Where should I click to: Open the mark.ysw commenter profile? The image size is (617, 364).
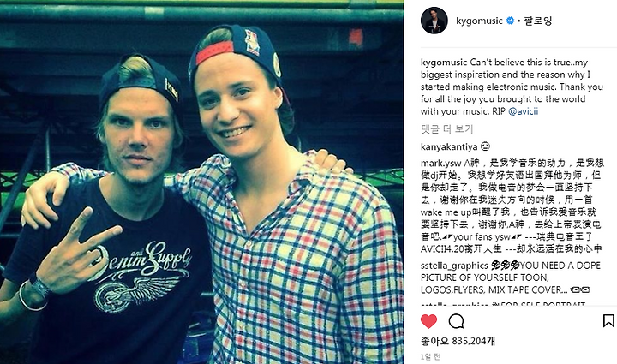coord(440,163)
